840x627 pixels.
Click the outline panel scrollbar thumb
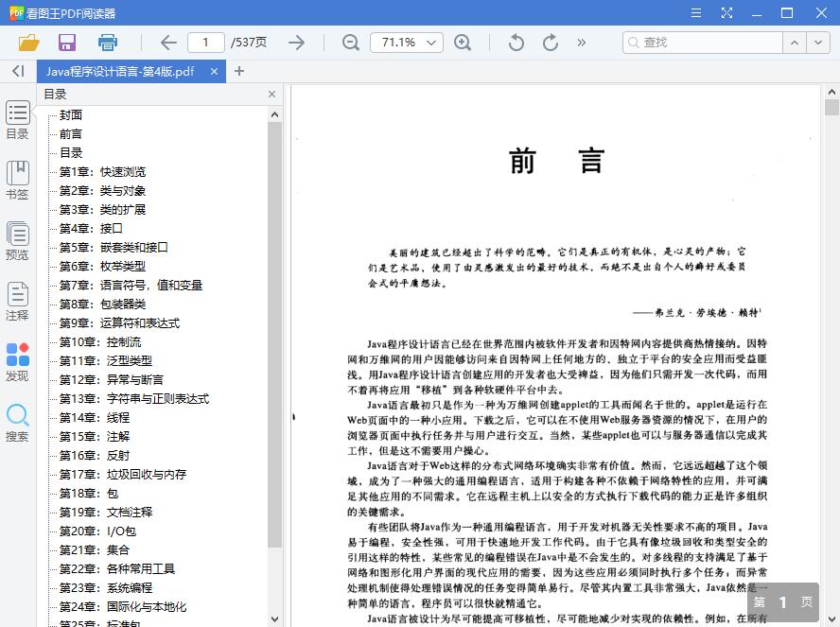click(275, 335)
